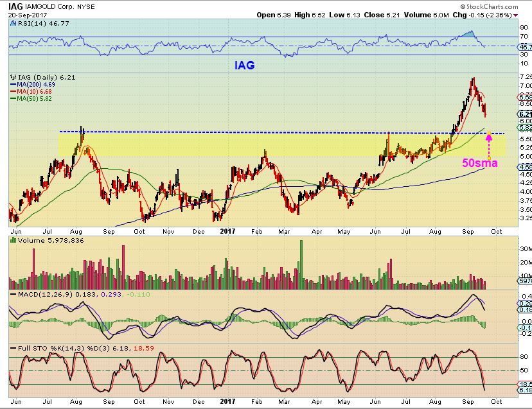The width and height of the screenshot is (532, 409).
Task: Click the NYSE exchange label
Action: click(x=86, y=7)
